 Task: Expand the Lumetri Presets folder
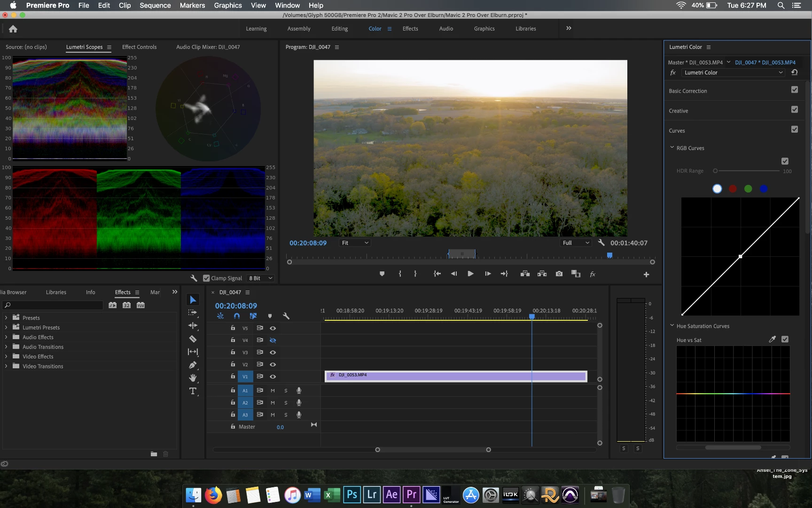[6, 327]
